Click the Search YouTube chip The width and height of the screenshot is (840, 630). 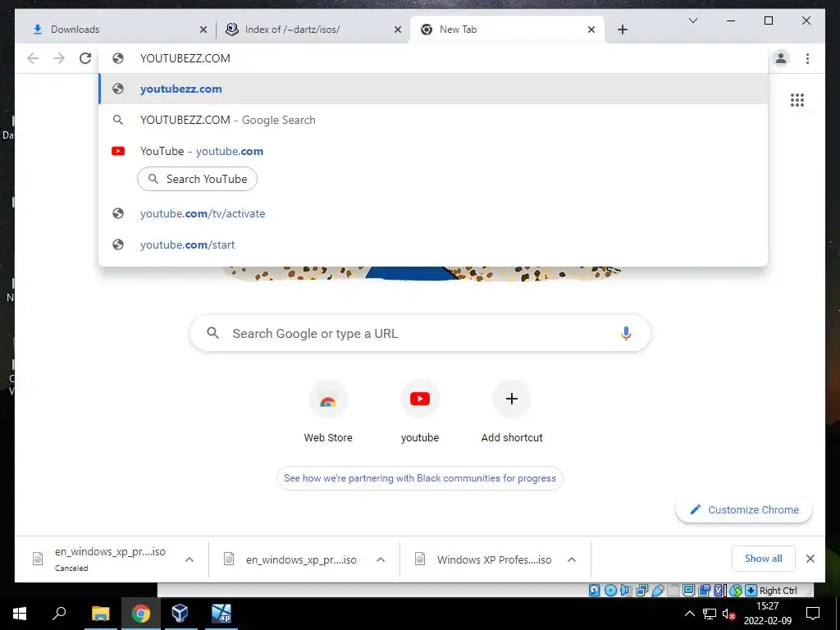pyautogui.click(x=197, y=179)
